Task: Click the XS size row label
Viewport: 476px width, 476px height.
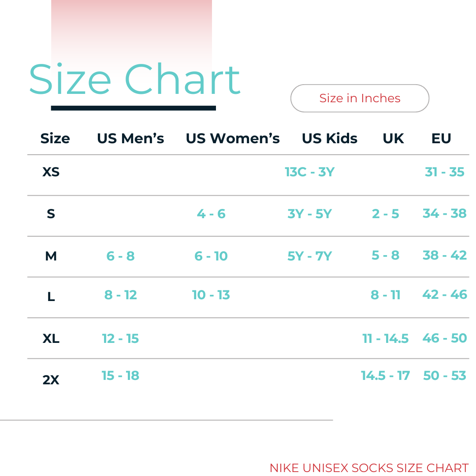Action: (x=51, y=171)
